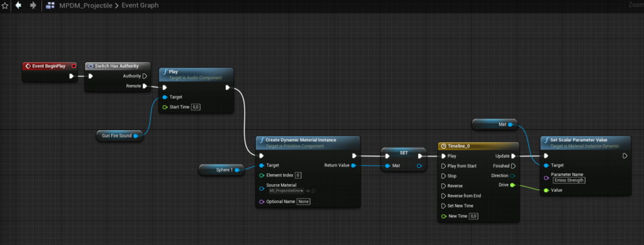Select Set Scalar Parameter Value node title
The height and width of the screenshot is (245, 644).
pos(579,140)
